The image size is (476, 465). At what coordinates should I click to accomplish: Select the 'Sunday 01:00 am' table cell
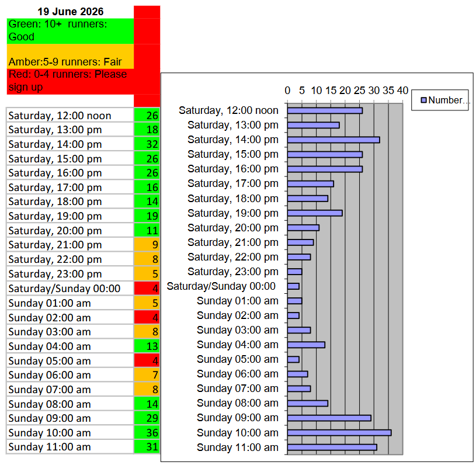pos(70,303)
